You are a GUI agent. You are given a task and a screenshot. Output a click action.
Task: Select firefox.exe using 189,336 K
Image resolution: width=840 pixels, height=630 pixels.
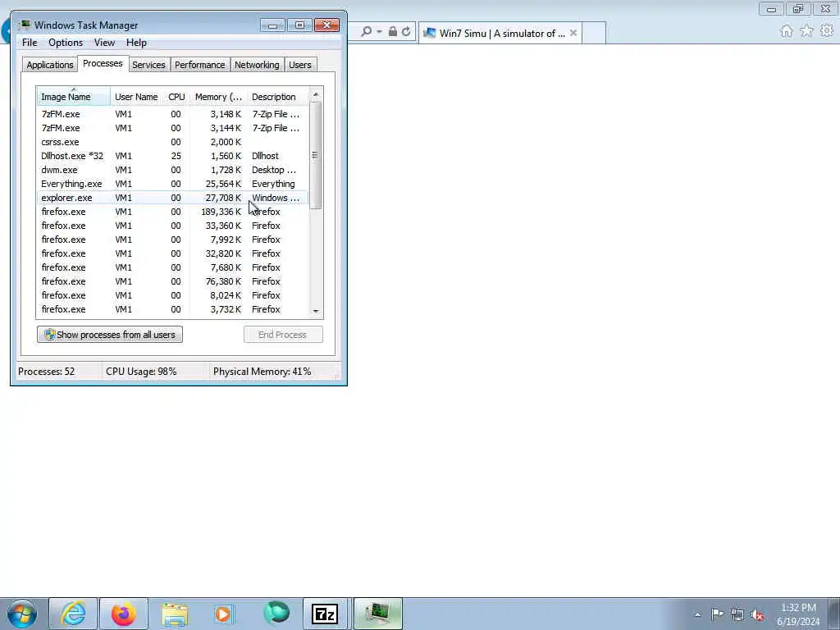[x=172, y=212]
